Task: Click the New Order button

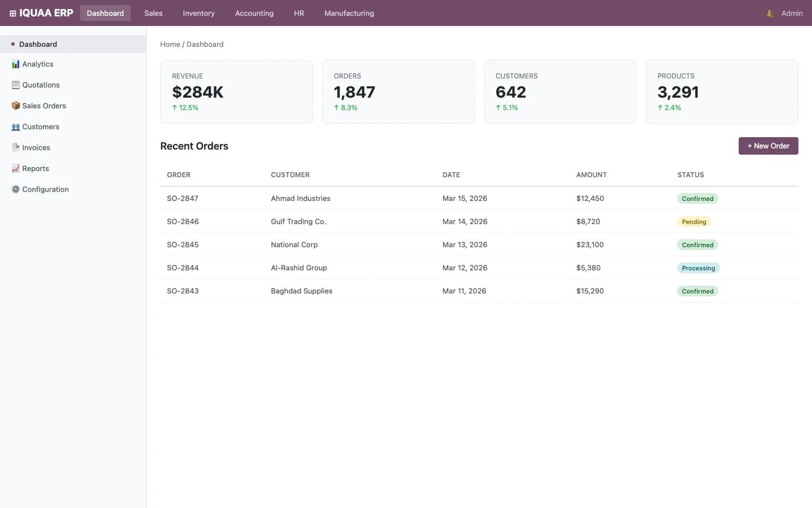Action: click(x=768, y=146)
